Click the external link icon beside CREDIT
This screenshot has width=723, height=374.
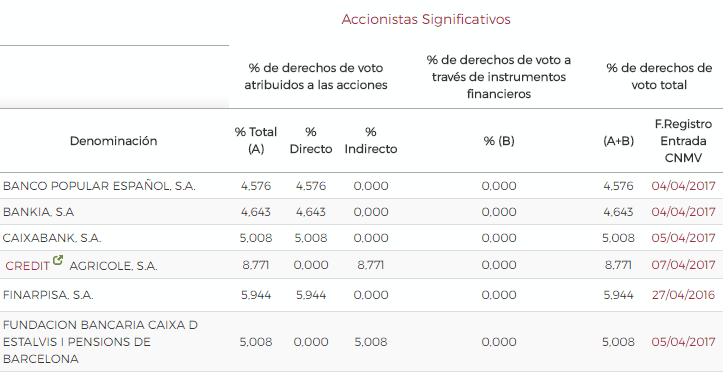[x=58, y=260]
